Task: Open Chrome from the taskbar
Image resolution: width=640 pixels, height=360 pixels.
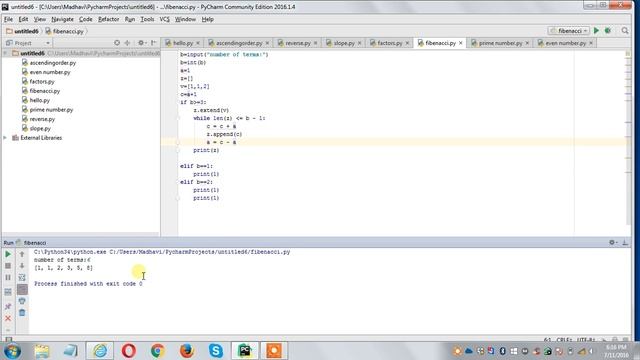Action: tap(158, 351)
